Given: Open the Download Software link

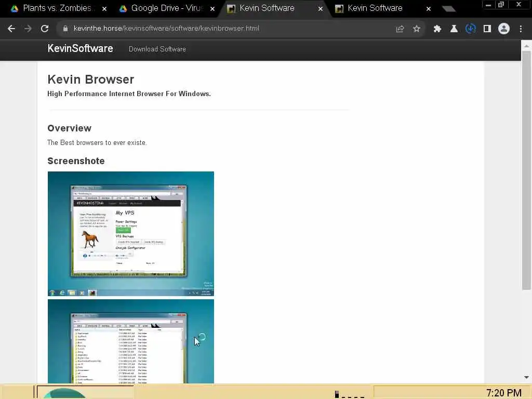Looking at the screenshot, I should (x=157, y=49).
